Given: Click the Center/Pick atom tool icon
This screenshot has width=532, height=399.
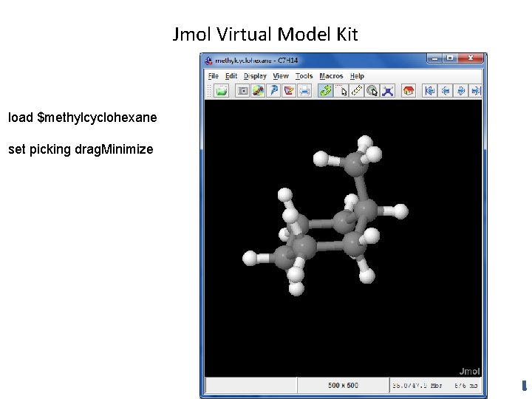Looking at the screenshot, I should 372,91.
